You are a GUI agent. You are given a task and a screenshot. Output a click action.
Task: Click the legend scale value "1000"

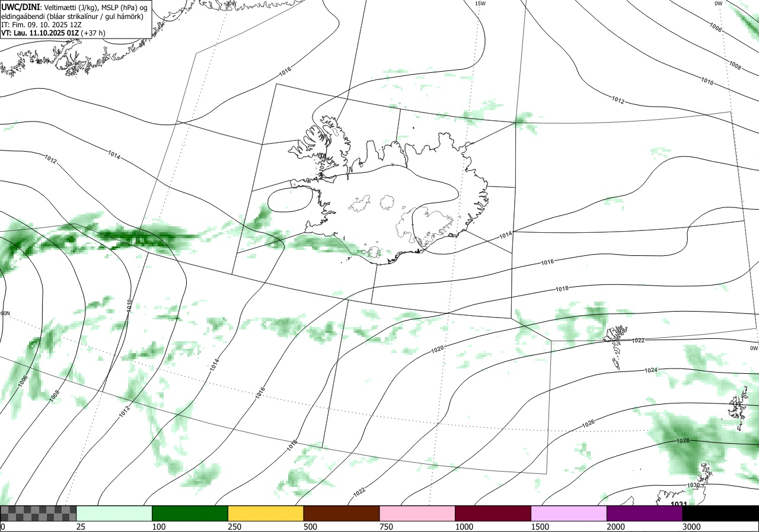point(464,527)
